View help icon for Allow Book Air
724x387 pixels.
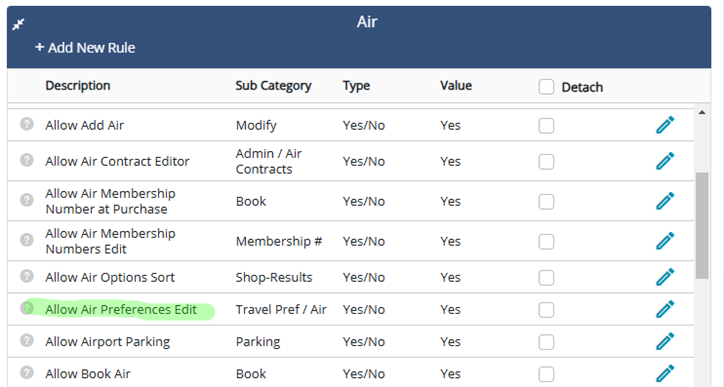tap(27, 372)
